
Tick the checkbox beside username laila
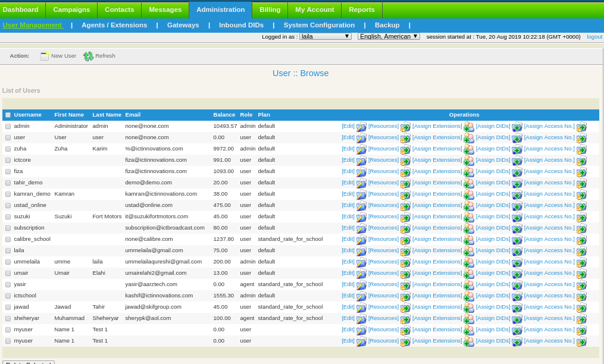[x=8, y=251]
